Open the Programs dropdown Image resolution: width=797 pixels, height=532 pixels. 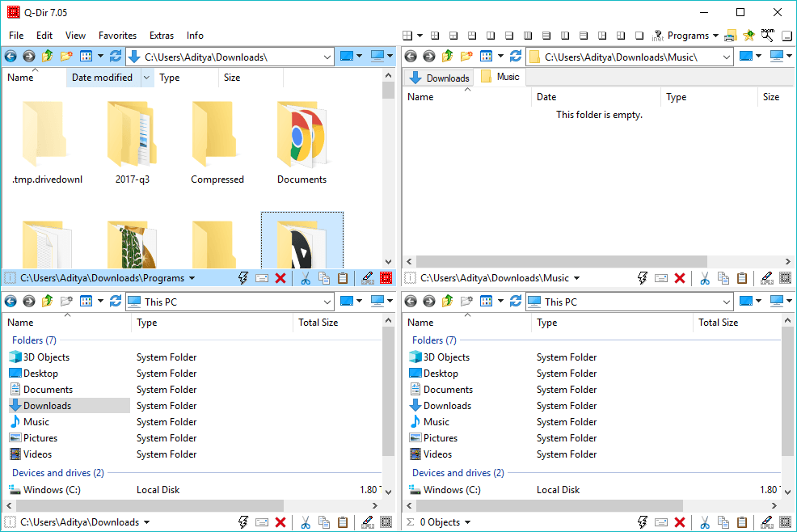(694, 36)
